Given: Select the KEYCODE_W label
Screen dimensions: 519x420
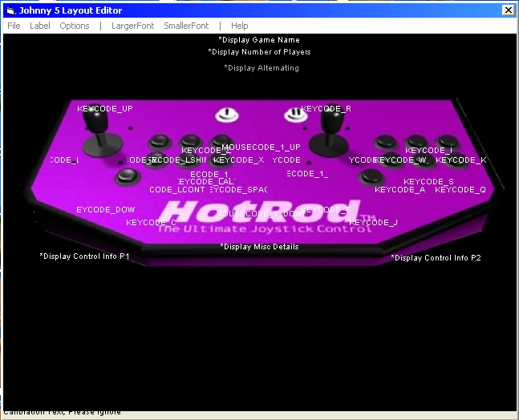Looking at the screenshot, I should pyautogui.click(x=400, y=160).
